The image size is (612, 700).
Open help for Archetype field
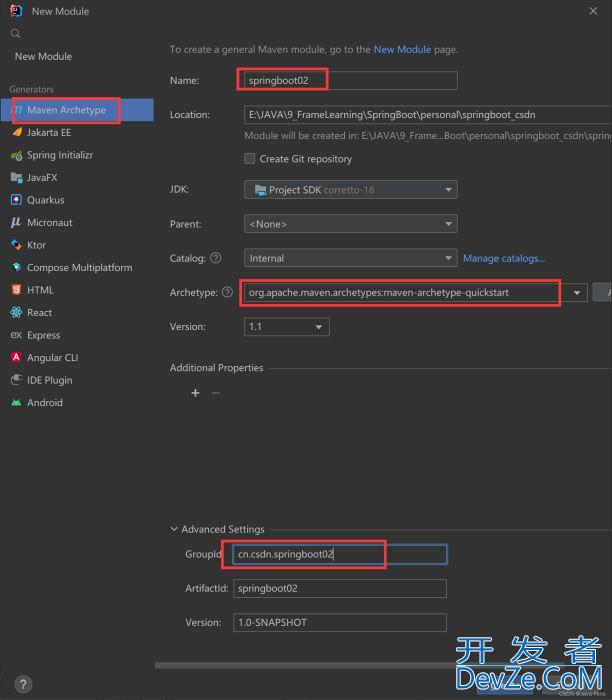[227, 292]
